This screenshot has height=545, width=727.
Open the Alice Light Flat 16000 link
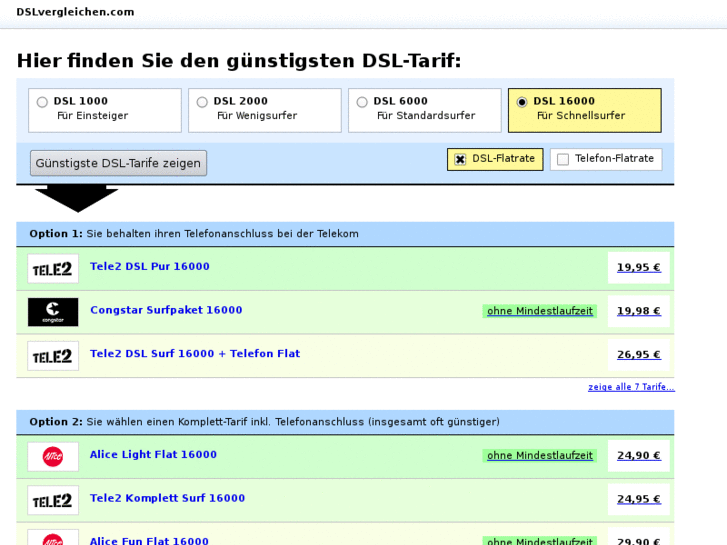click(153, 455)
